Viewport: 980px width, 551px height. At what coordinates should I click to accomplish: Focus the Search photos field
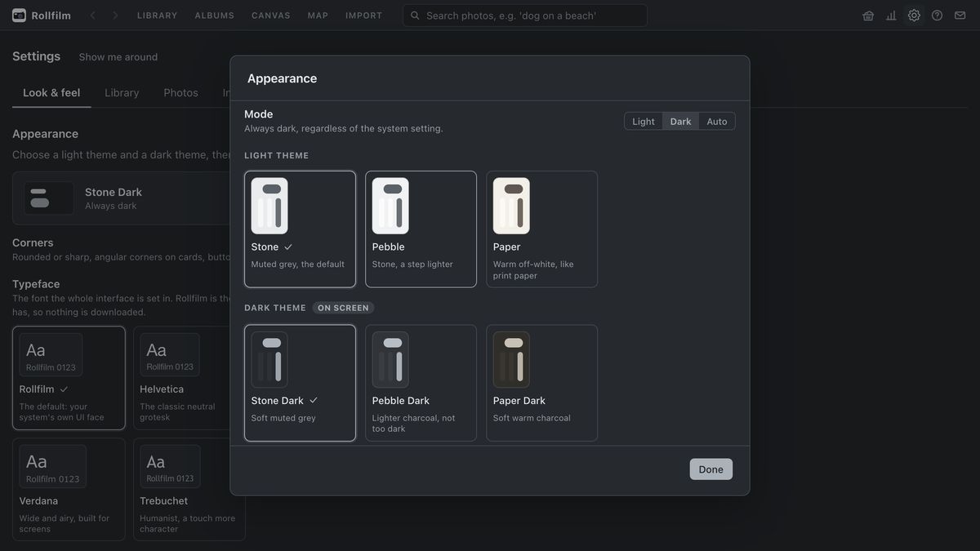pos(525,16)
